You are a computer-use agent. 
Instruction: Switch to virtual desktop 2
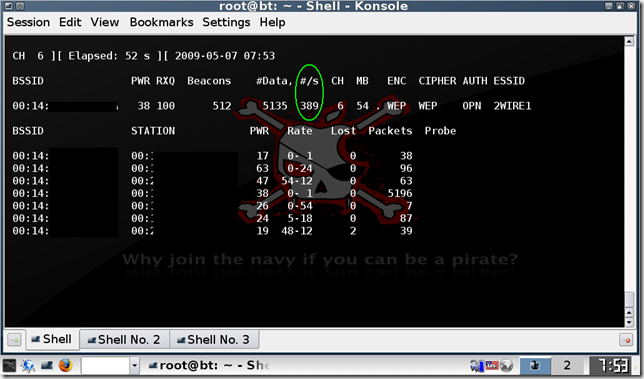click(567, 365)
